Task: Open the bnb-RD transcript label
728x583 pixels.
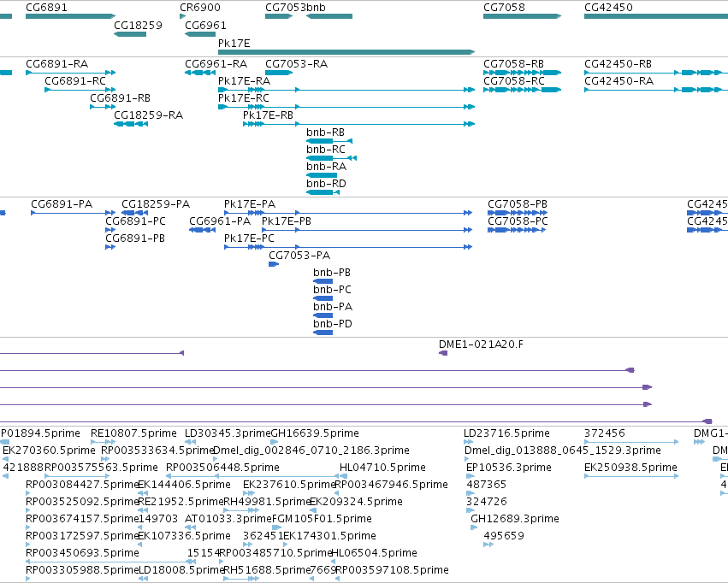Action: [327, 184]
